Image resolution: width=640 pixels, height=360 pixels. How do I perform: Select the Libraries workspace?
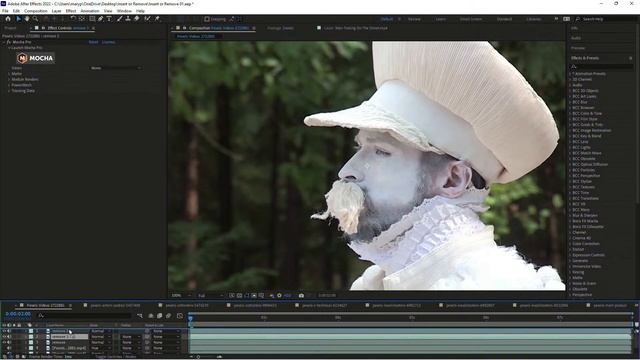(x=533, y=19)
